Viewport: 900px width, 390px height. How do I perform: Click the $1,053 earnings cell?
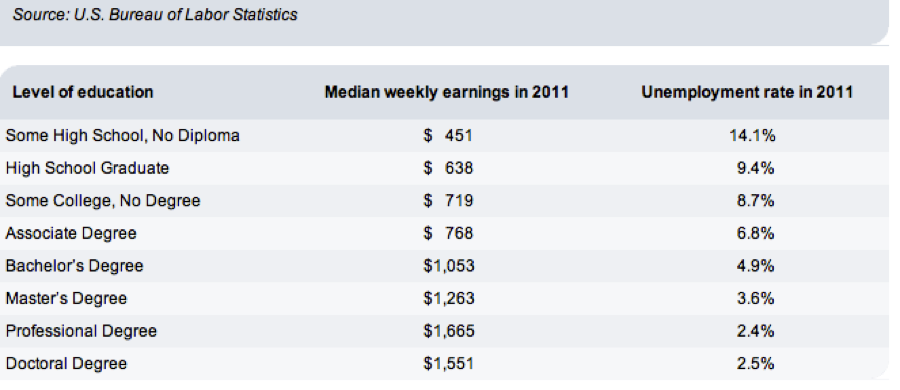449,266
